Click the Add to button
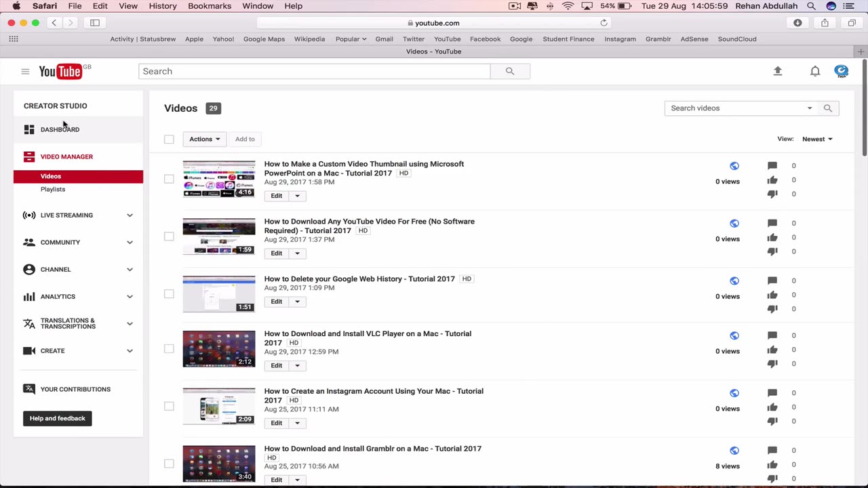The height and width of the screenshot is (488, 868). click(x=245, y=139)
